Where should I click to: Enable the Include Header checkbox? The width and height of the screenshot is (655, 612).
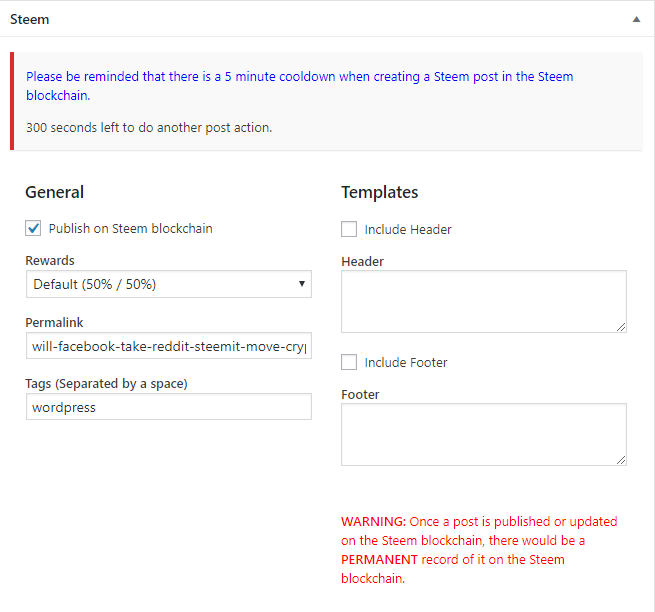pyautogui.click(x=349, y=229)
